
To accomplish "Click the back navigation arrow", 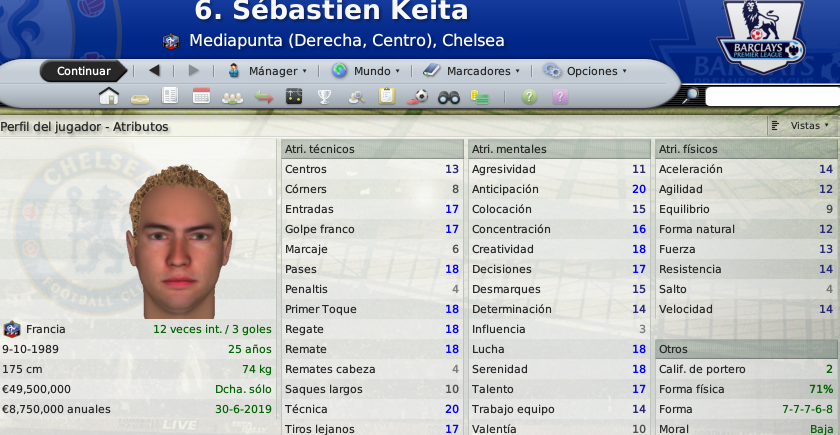I will pyautogui.click(x=154, y=71).
